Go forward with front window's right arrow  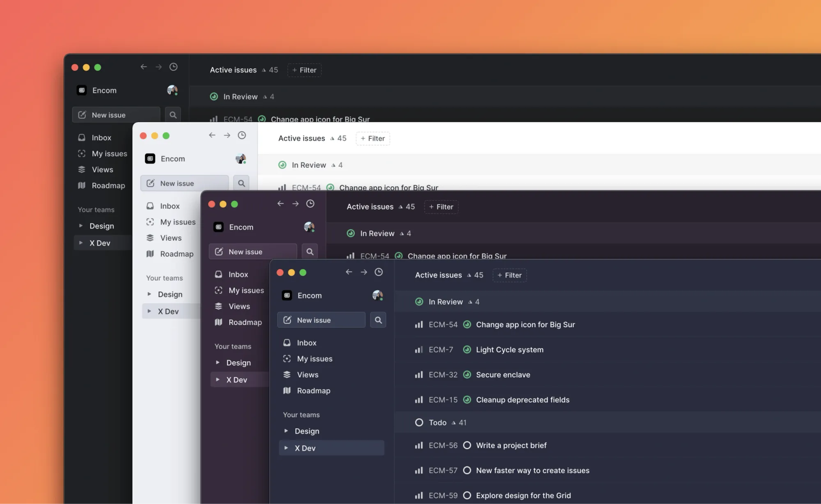[x=364, y=272]
